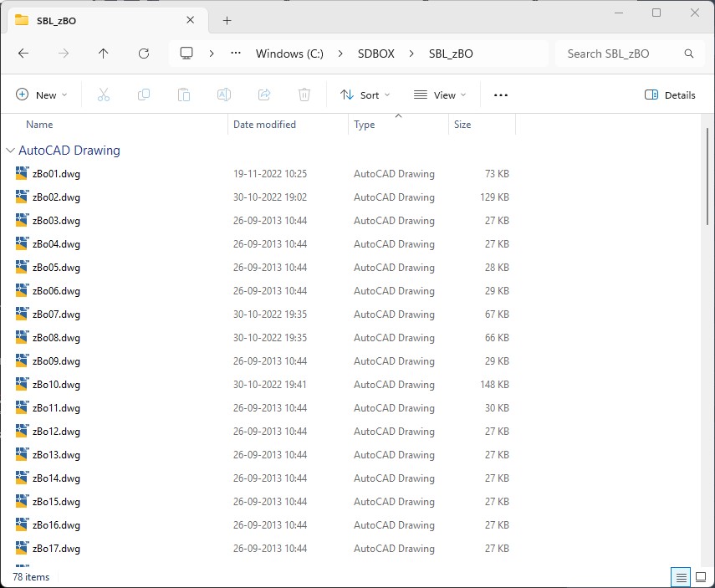Click the vertical scrollbar thumb
Image resolution: width=715 pixels, height=588 pixels.
click(x=707, y=178)
